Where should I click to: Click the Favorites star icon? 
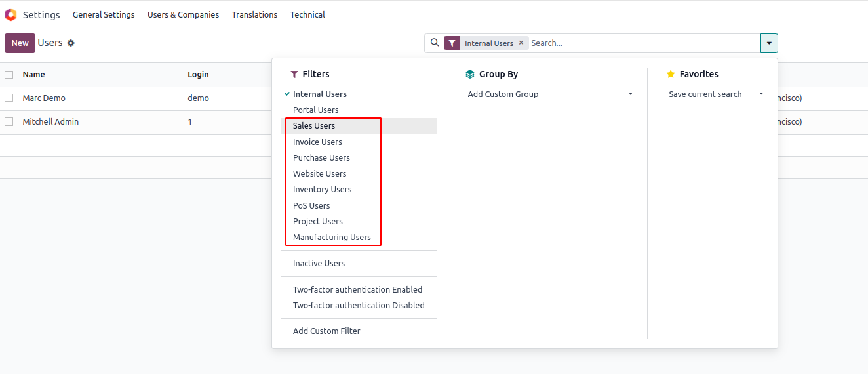(x=671, y=74)
